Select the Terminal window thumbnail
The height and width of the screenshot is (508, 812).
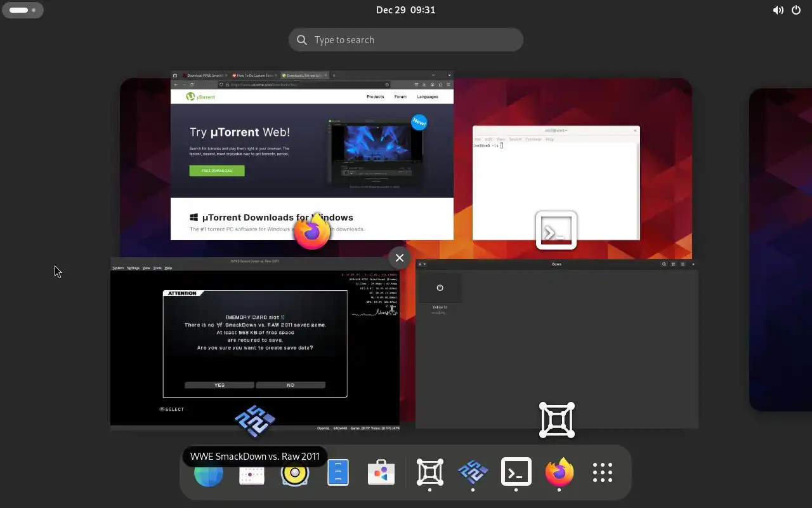coord(556,183)
